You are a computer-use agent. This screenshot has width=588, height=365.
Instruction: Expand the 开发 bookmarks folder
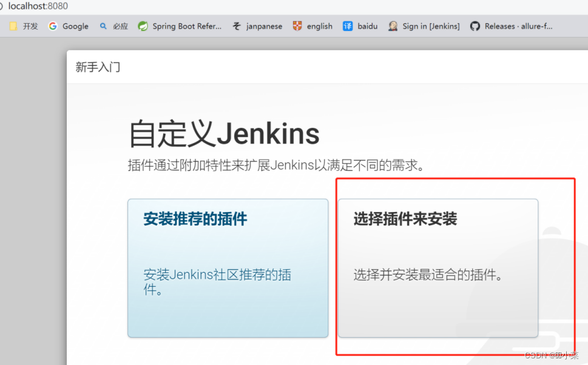22,26
